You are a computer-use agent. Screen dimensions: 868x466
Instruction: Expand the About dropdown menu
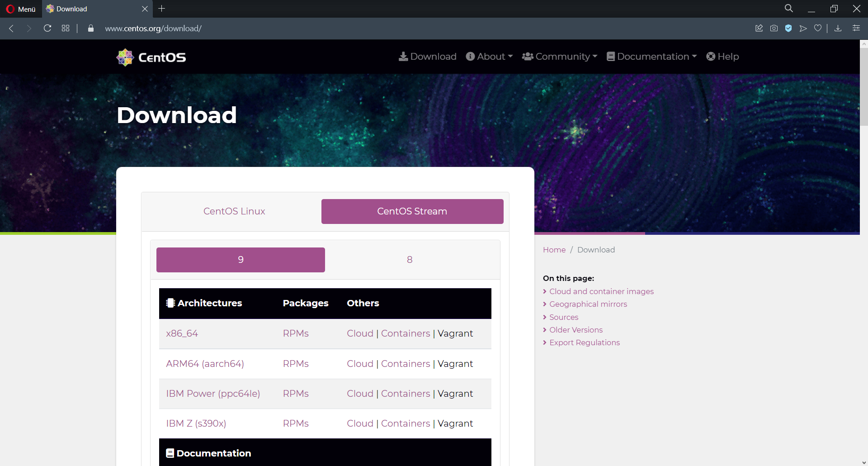[490, 57]
